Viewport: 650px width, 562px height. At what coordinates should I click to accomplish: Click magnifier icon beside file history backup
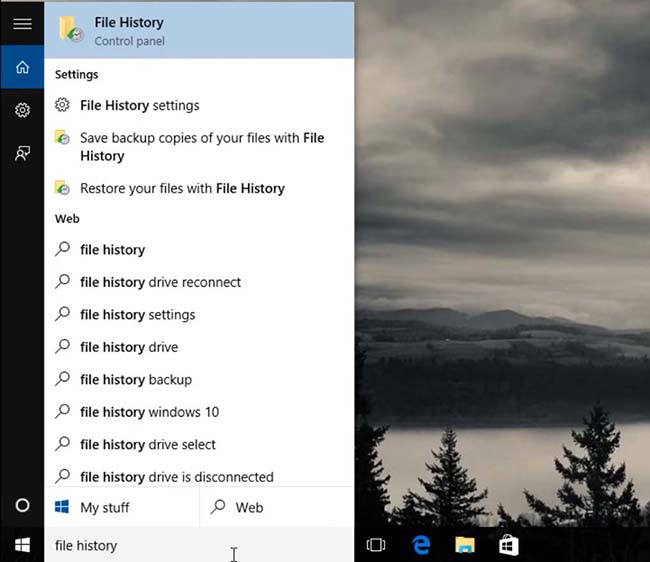(x=62, y=378)
